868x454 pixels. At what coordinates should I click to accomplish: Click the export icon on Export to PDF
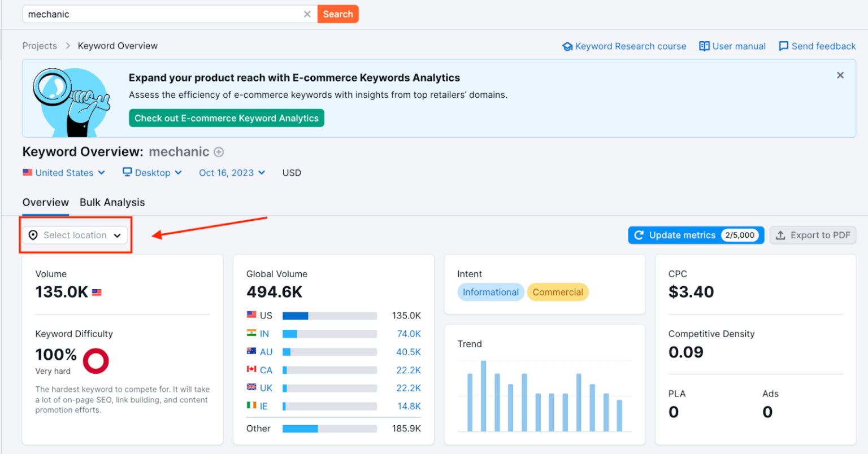pos(782,235)
